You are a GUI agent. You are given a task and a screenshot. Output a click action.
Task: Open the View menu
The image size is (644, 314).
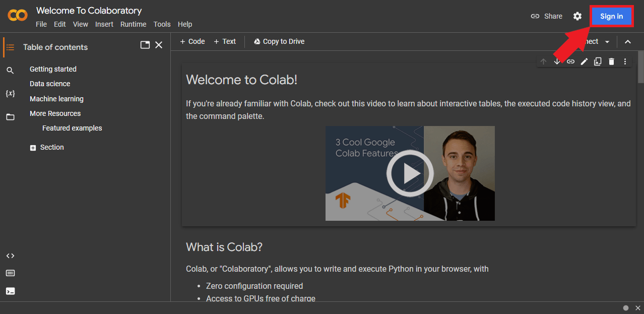tap(81, 24)
